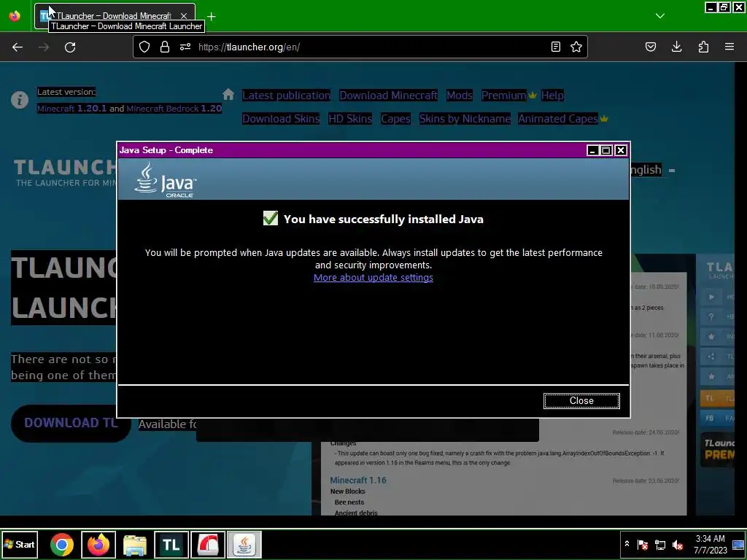Image resolution: width=747 pixels, height=560 pixels.
Task: Reload the tlauncher.org page
Action: click(x=70, y=47)
